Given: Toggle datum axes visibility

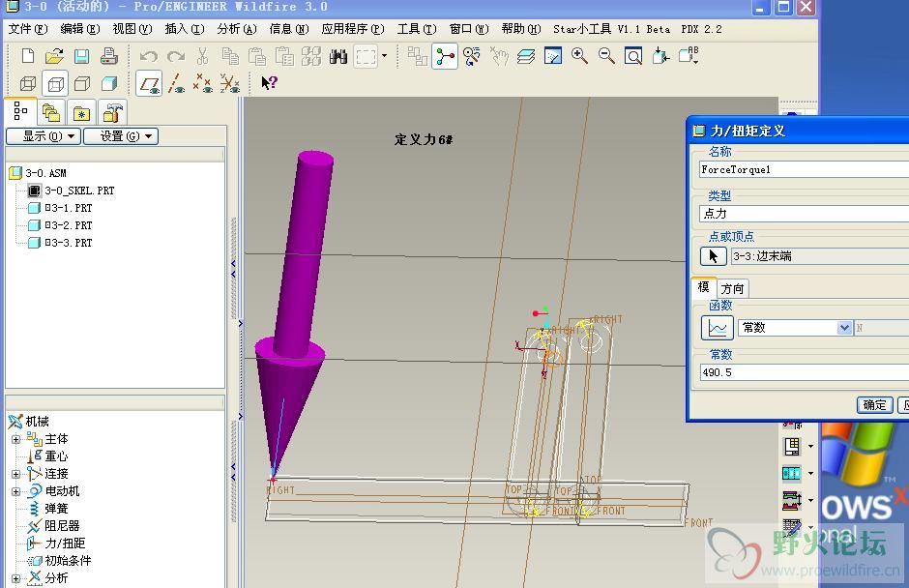Looking at the screenshot, I should [x=176, y=84].
